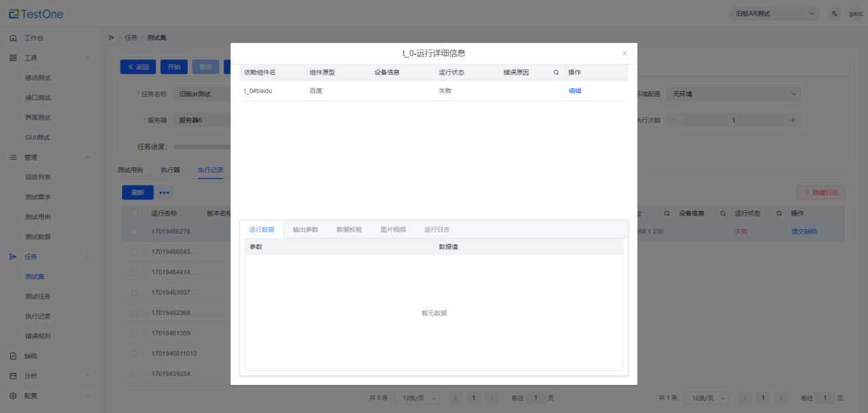Click the 编辑 link for t_0#baidu
Image resolution: width=868 pixels, height=413 pixels.
point(575,91)
